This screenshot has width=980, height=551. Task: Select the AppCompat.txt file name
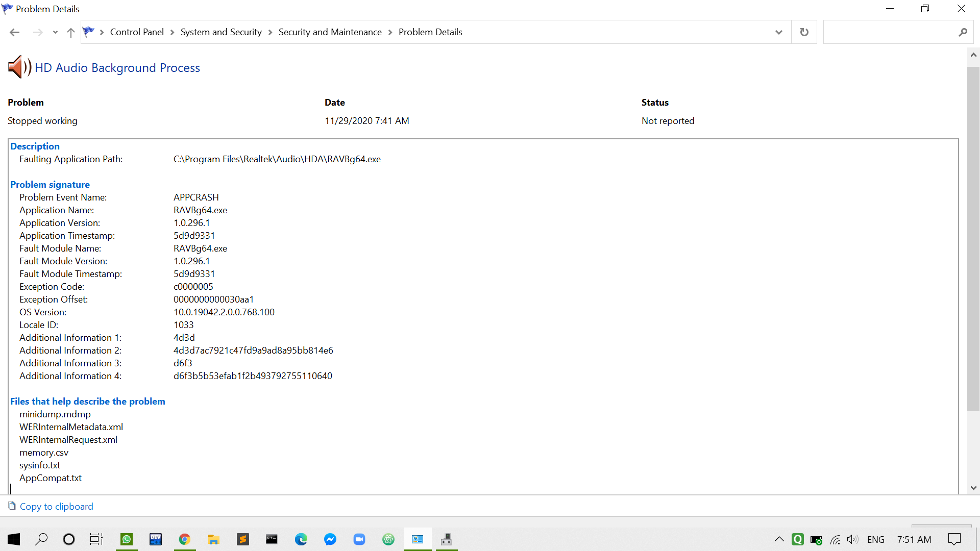click(x=51, y=478)
